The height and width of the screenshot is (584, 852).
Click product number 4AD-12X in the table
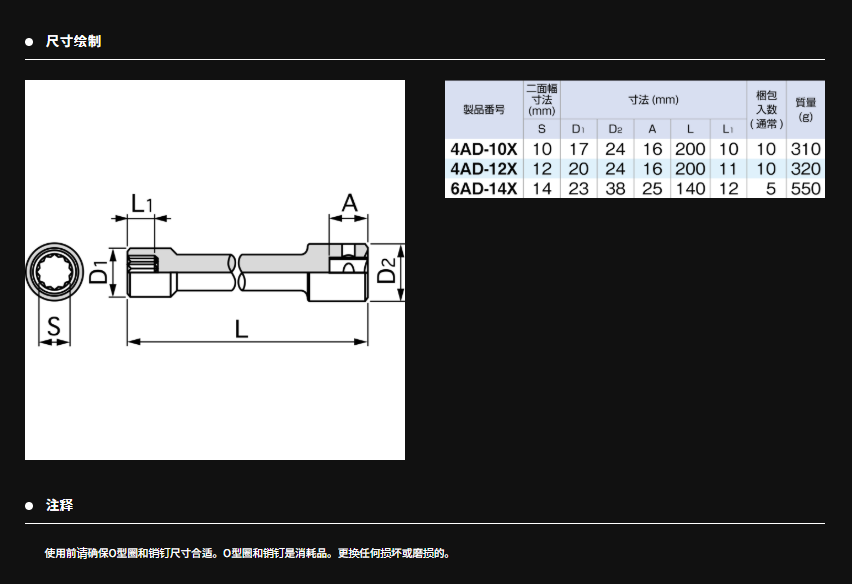point(484,169)
